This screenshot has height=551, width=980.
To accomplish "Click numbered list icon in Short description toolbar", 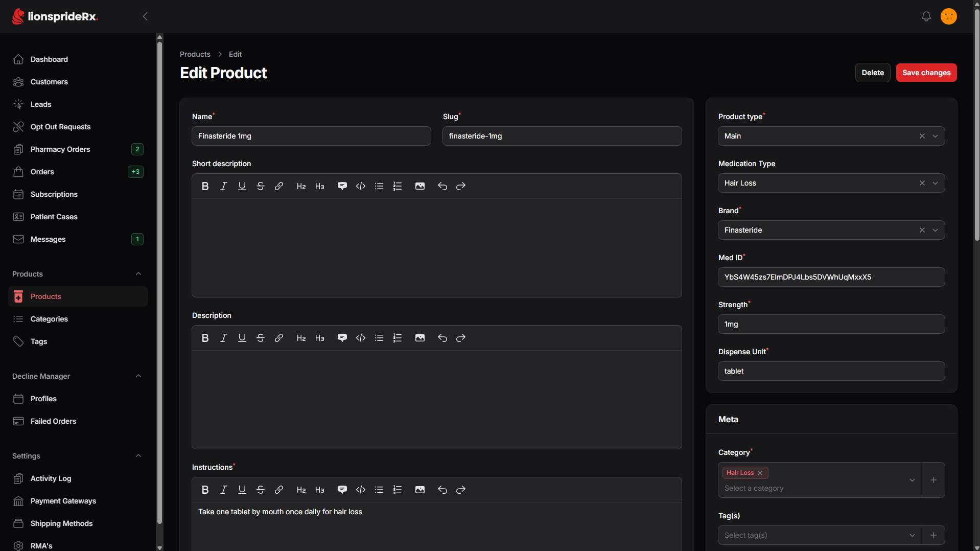I will click(x=397, y=186).
